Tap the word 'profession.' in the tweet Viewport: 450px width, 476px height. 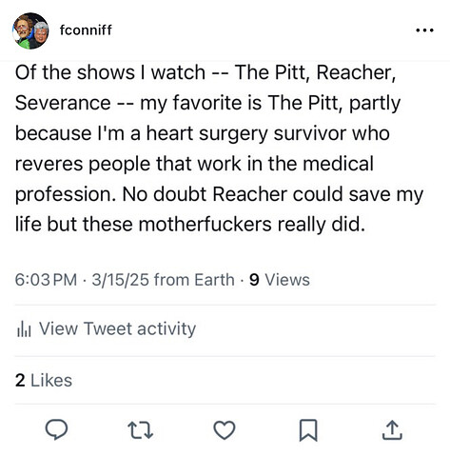tap(66, 194)
